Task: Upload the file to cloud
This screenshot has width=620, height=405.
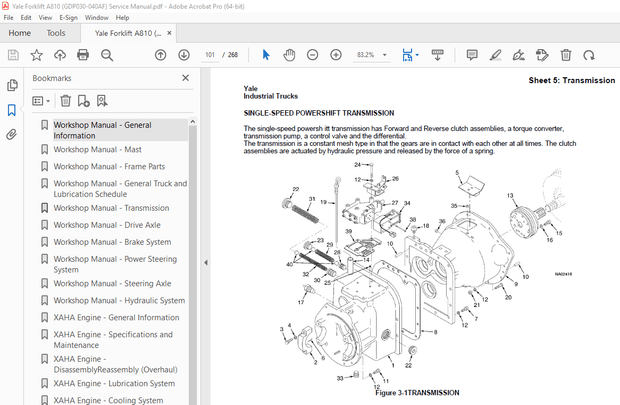Action: point(60,55)
